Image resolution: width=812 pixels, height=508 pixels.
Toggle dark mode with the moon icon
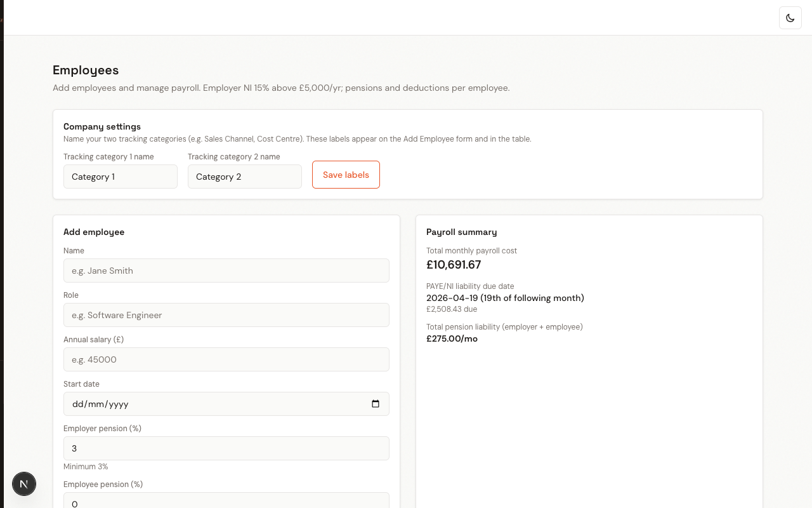[x=790, y=18]
